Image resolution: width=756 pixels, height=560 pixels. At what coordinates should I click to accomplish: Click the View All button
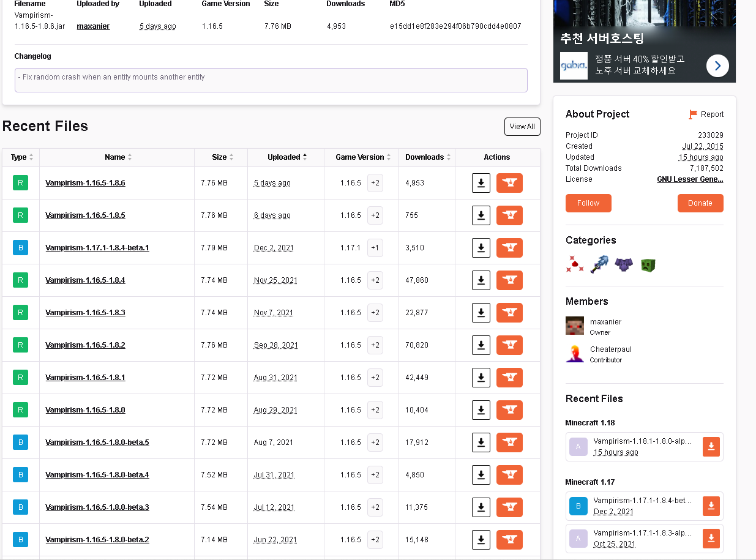coord(522,127)
